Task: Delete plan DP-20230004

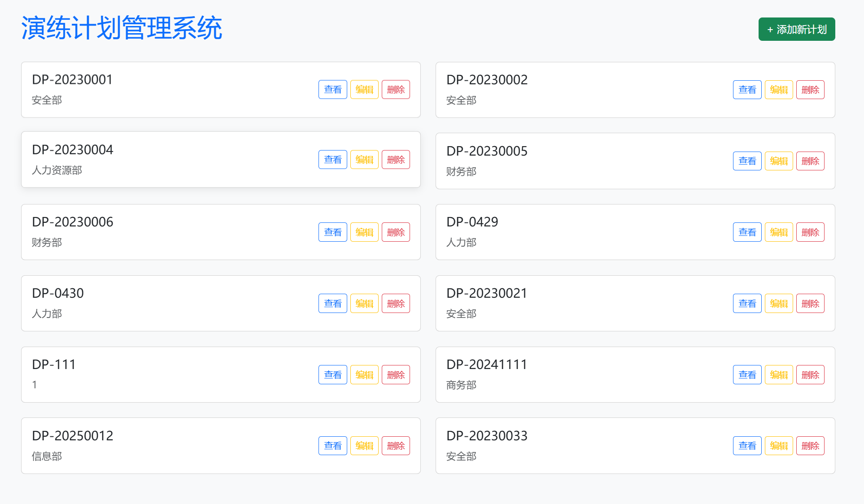Action: pyautogui.click(x=395, y=160)
